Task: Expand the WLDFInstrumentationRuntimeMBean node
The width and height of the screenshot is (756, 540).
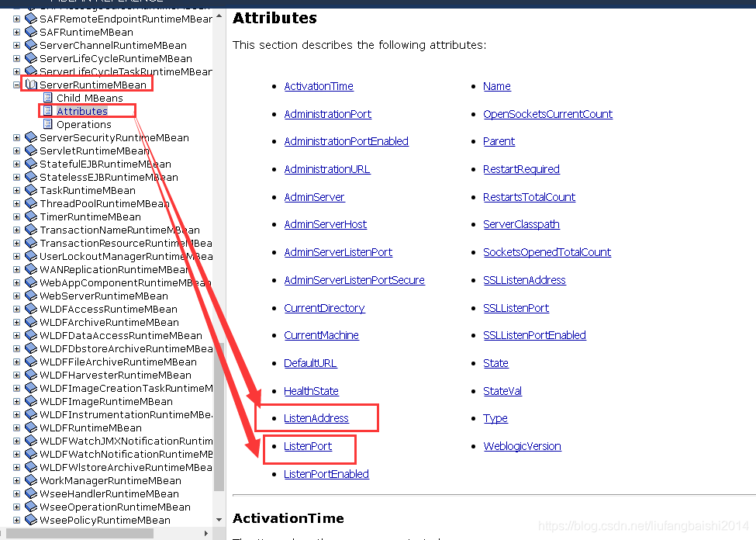Action: tap(16, 414)
